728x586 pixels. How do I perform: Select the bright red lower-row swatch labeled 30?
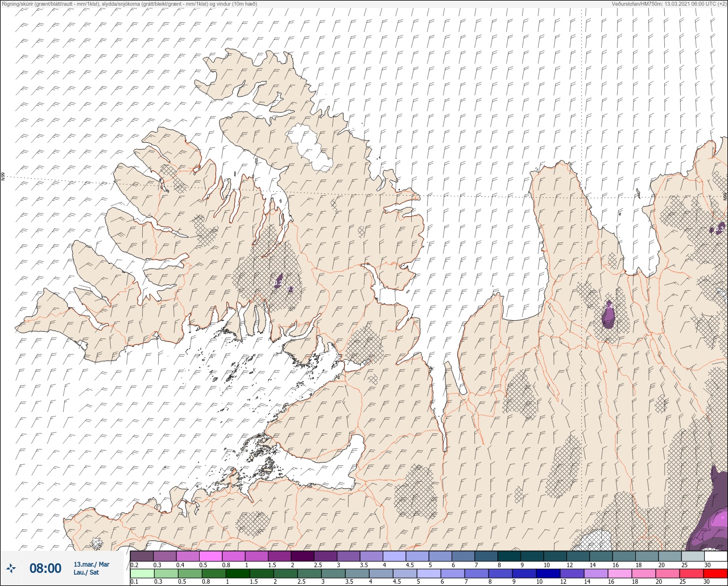(x=715, y=573)
